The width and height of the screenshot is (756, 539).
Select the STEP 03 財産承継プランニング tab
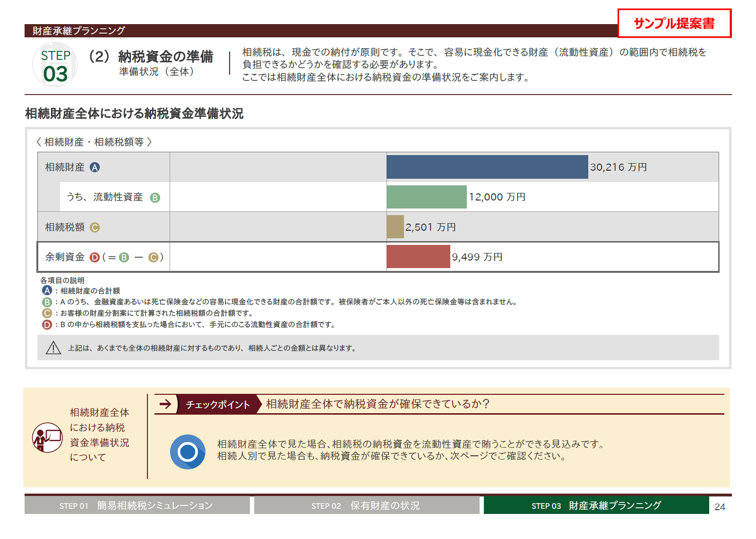tap(596, 505)
